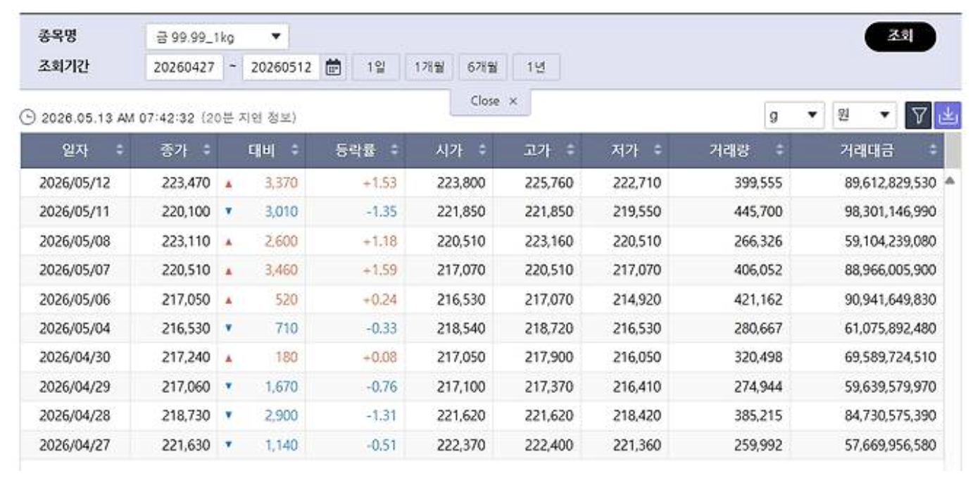
Task: Open the calendar date picker icon
Action: (334, 68)
